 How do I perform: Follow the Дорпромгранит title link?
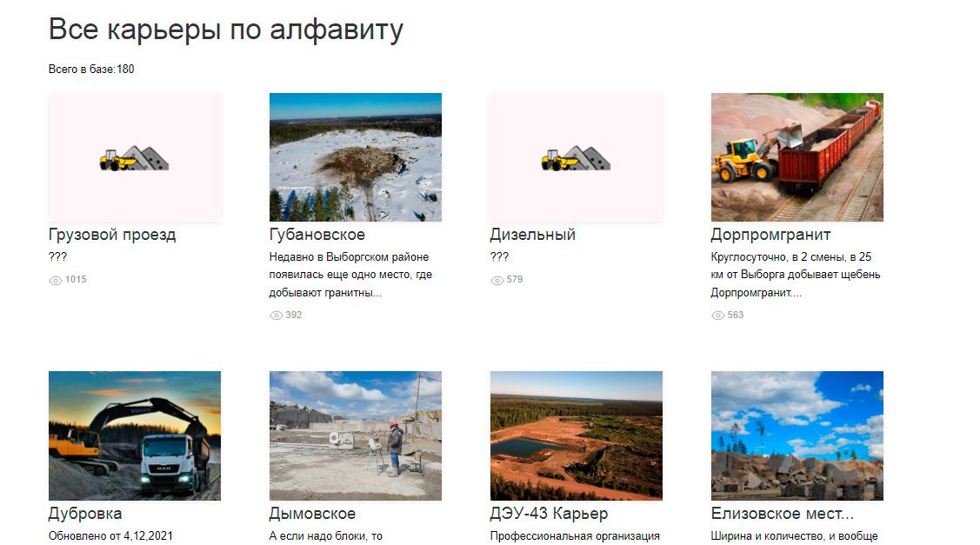pyautogui.click(x=770, y=235)
